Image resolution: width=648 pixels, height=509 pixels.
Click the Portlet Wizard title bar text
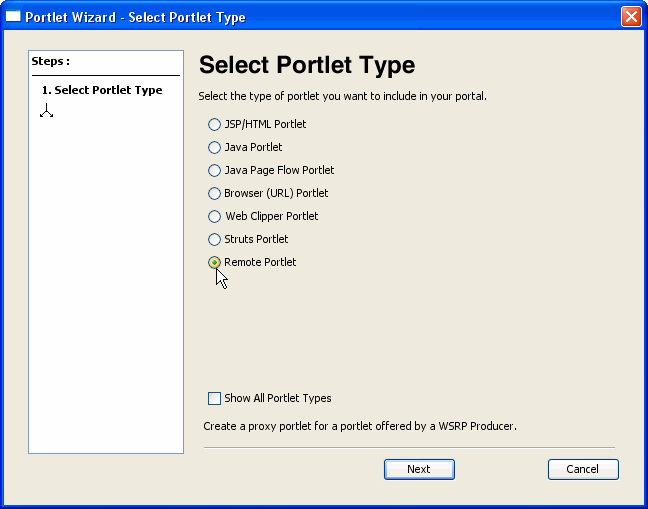135,17
